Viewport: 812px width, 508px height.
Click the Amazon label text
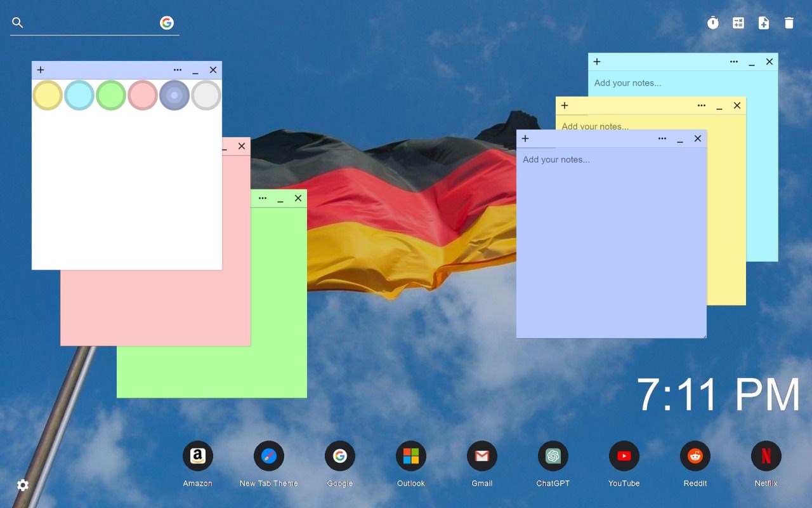click(198, 483)
